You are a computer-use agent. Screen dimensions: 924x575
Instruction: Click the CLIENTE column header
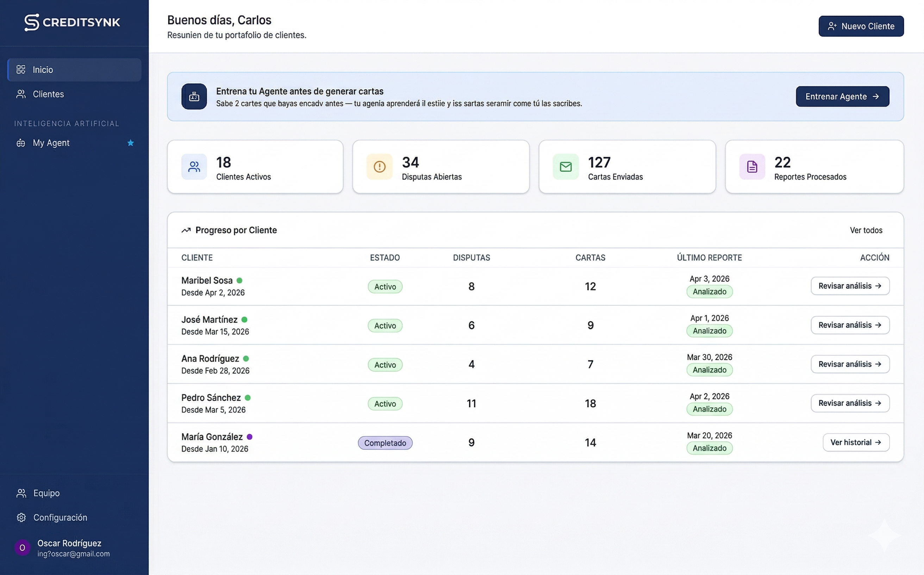pos(197,258)
